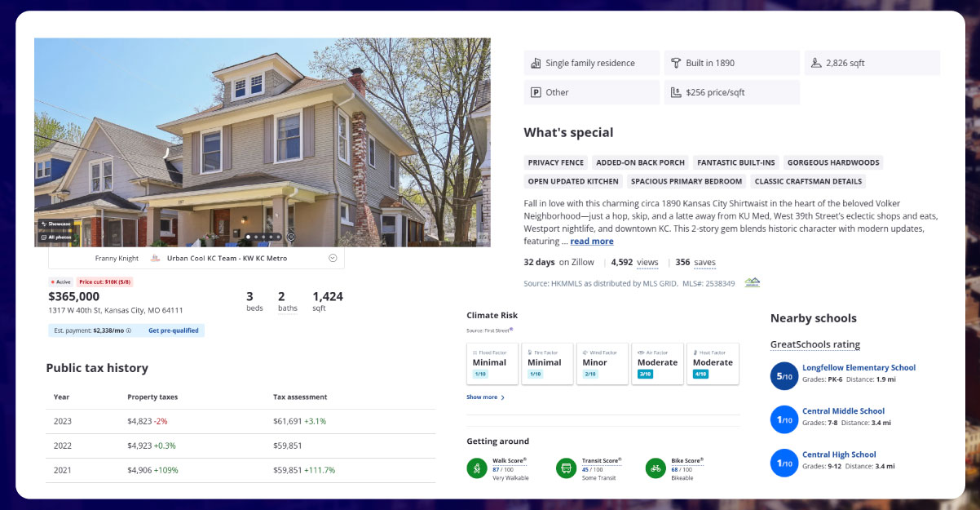
Task: Expand the agent team listing chevron
Action: (332, 257)
